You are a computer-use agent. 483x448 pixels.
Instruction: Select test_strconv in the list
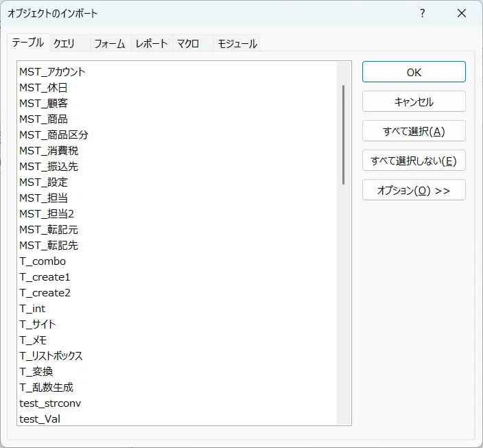click(x=50, y=403)
